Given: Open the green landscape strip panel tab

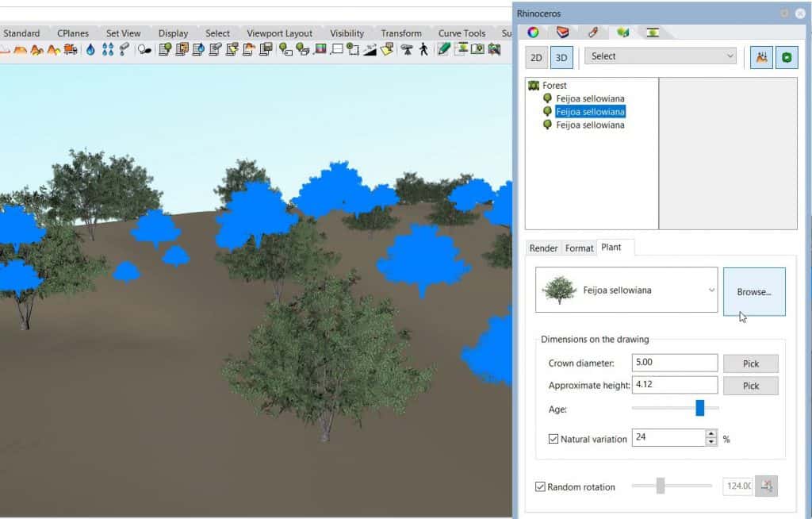Looking at the screenshot, I should point(653,33).
